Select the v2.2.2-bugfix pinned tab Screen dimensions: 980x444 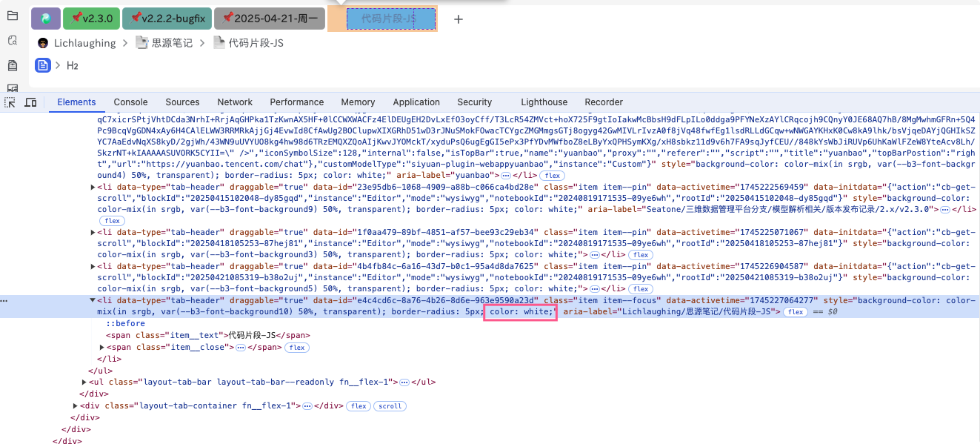point(167,19)
